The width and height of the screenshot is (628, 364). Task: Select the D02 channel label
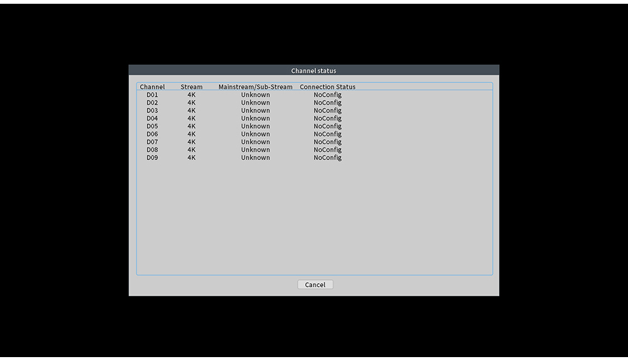153,103
